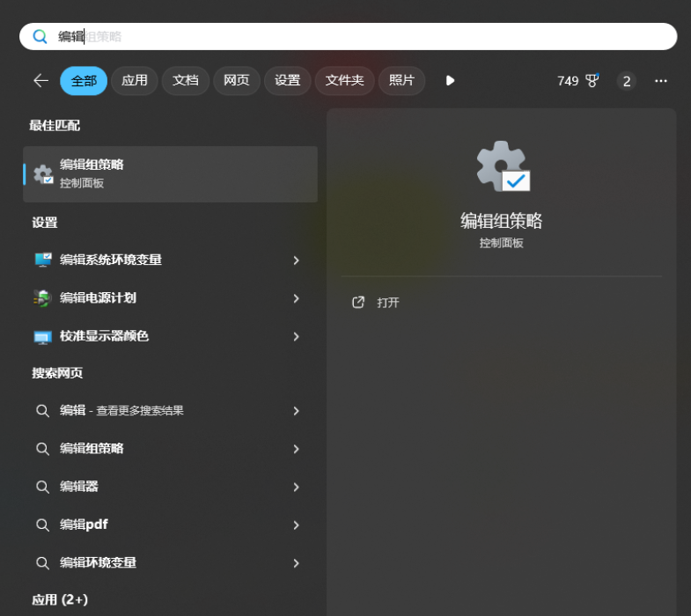Select the 全部 filter tab

tap(84, 81)
